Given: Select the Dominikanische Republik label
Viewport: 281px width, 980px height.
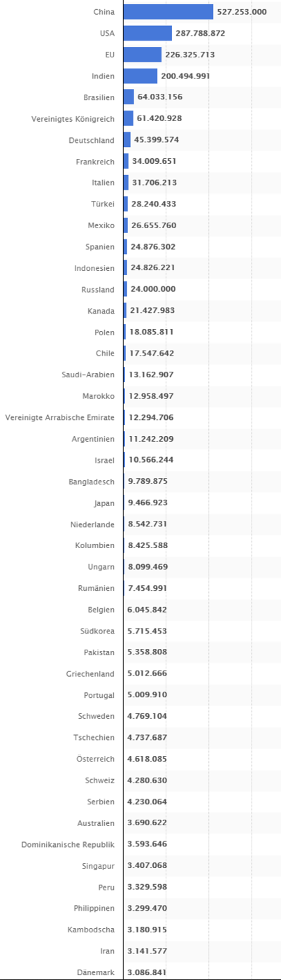Looking at the screenshot, I should [68, 844].
